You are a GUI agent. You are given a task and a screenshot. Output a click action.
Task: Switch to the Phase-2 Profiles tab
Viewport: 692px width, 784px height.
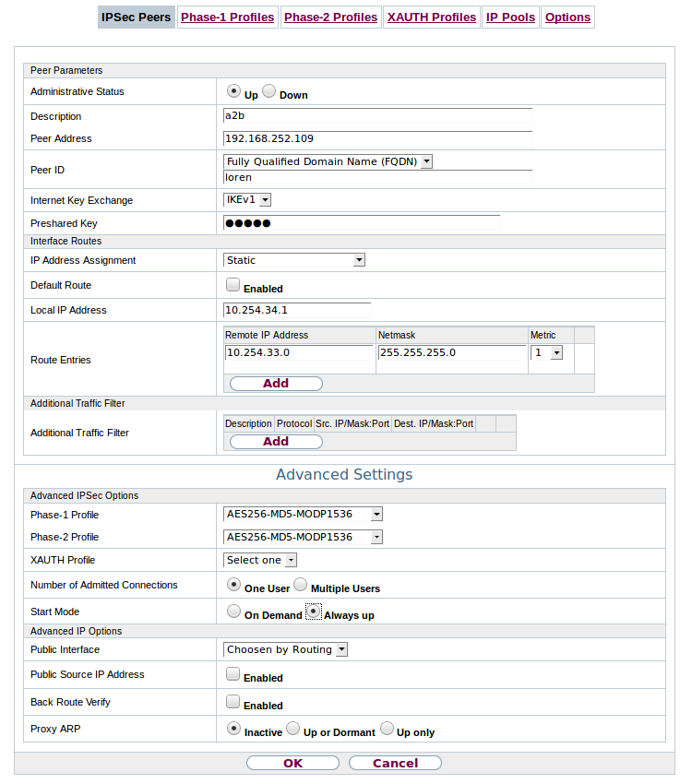pos(330,17)
